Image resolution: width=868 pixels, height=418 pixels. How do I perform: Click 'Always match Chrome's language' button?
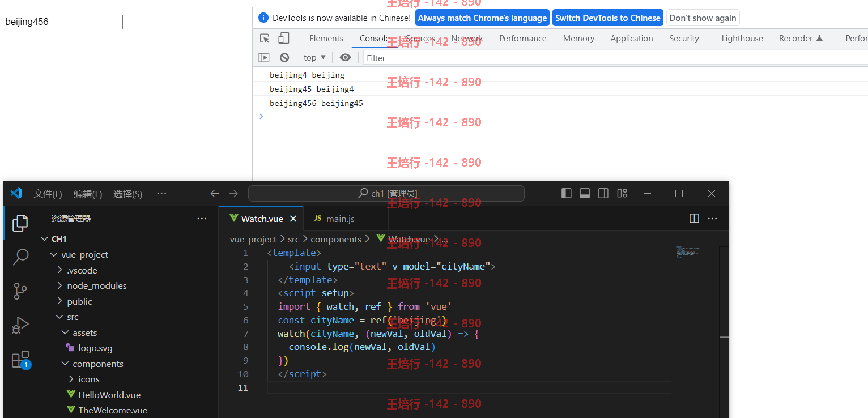click(x=482, y=18)
